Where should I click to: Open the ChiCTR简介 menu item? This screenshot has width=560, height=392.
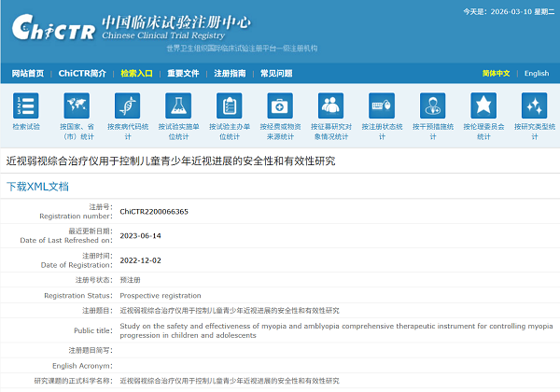82,73
